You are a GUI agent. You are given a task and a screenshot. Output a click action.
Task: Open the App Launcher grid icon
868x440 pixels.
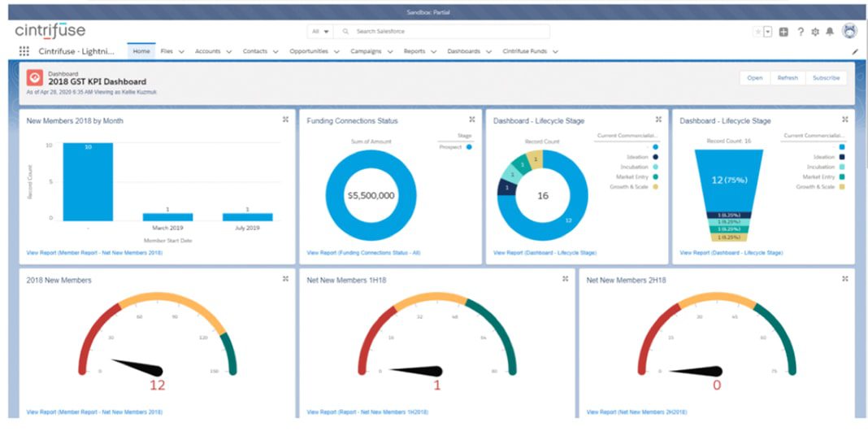[x=24, y=51]
